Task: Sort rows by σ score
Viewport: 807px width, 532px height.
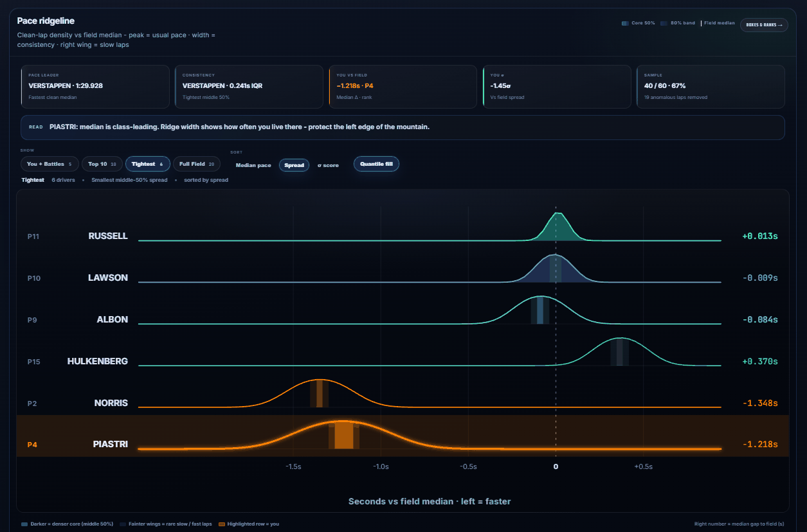Action: coord(328,165)
